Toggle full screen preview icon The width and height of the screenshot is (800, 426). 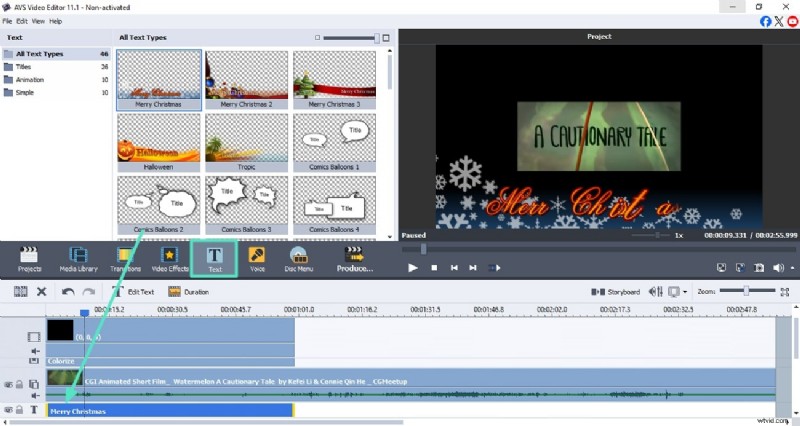click(740, 267)
